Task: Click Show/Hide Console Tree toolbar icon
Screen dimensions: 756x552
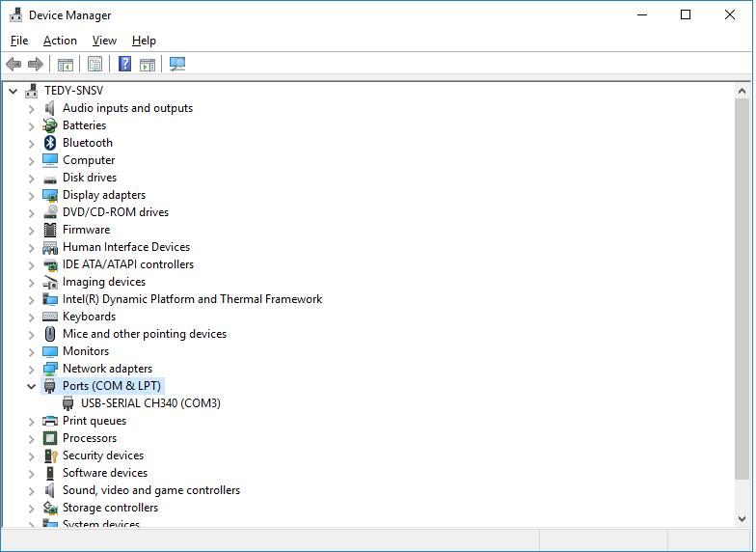Action: tap(66, 65)
